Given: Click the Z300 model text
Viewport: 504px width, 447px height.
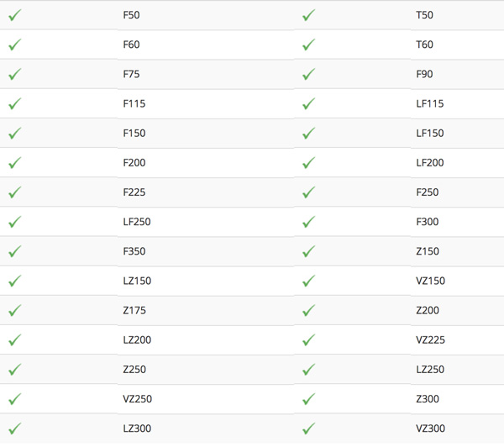Looking at the screenshot, I should point(428,399).
